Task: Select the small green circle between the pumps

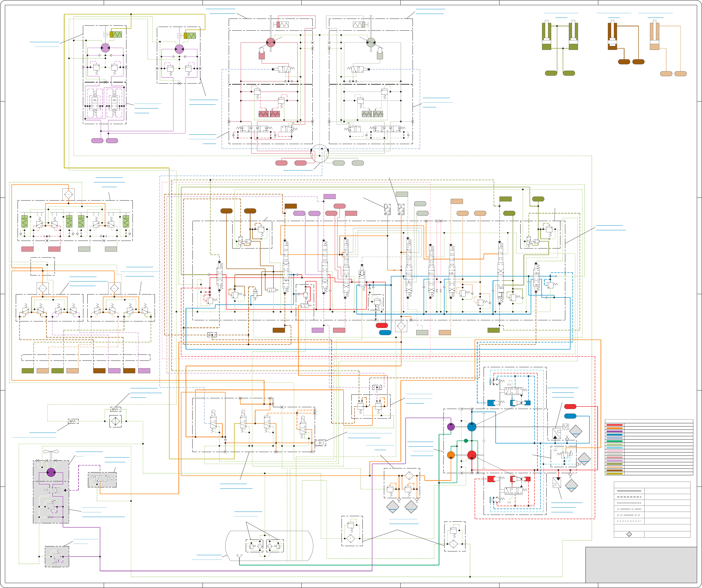Action: 466,441
